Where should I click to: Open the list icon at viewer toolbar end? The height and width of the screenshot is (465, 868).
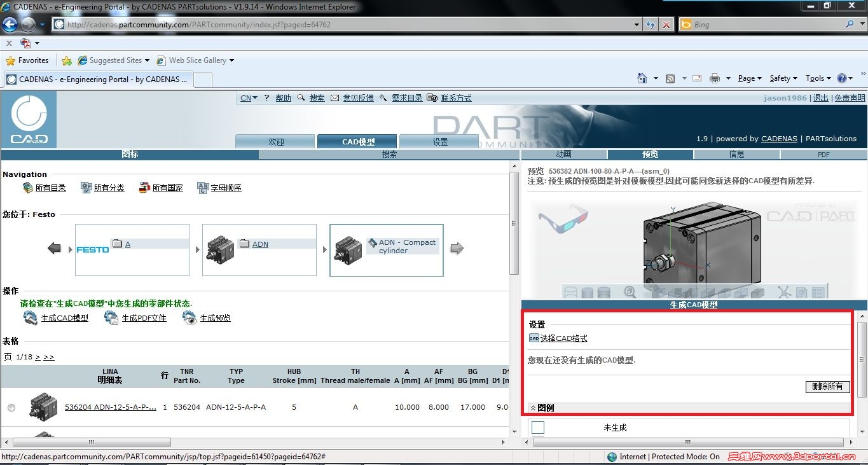point(818,293)
